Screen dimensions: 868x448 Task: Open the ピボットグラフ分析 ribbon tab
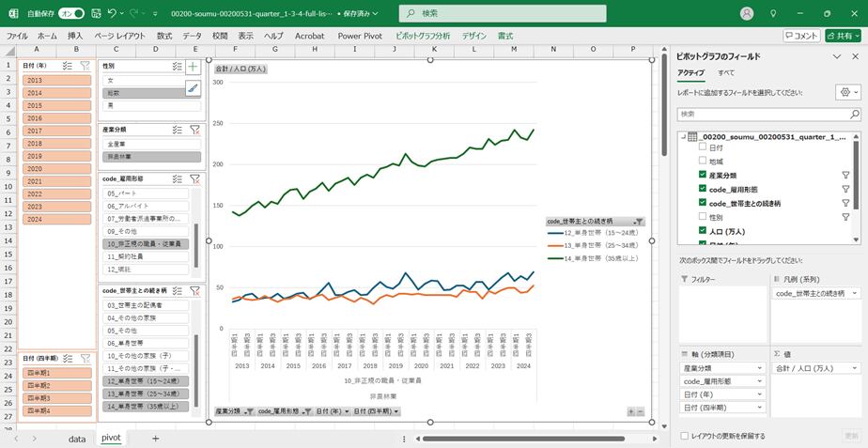tap(423, 36)
